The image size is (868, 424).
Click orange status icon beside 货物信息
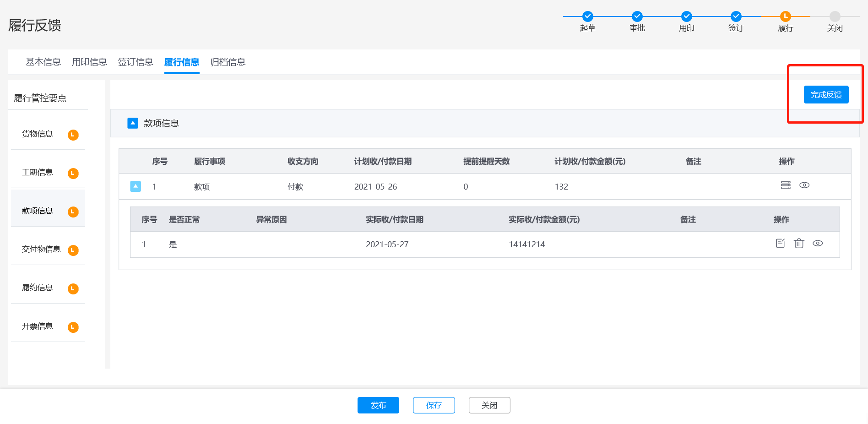[x=73, y=135]
